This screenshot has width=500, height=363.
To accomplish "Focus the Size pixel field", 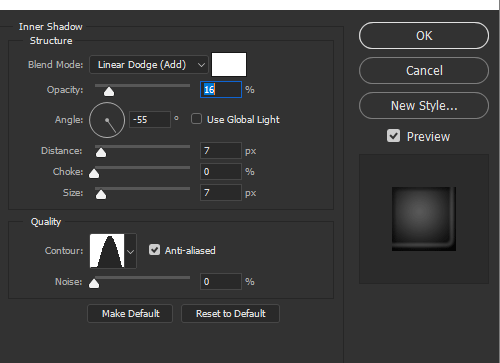I will coord(221,192).
